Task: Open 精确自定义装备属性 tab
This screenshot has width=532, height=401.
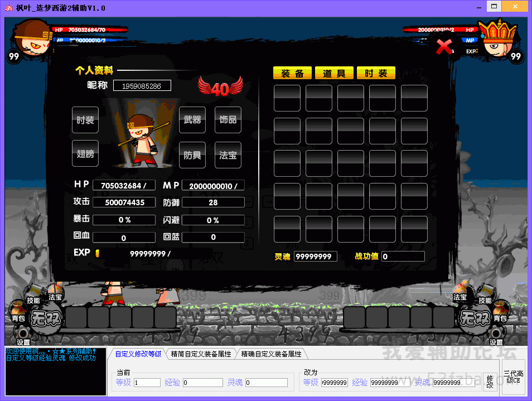Action: point(271,354)
